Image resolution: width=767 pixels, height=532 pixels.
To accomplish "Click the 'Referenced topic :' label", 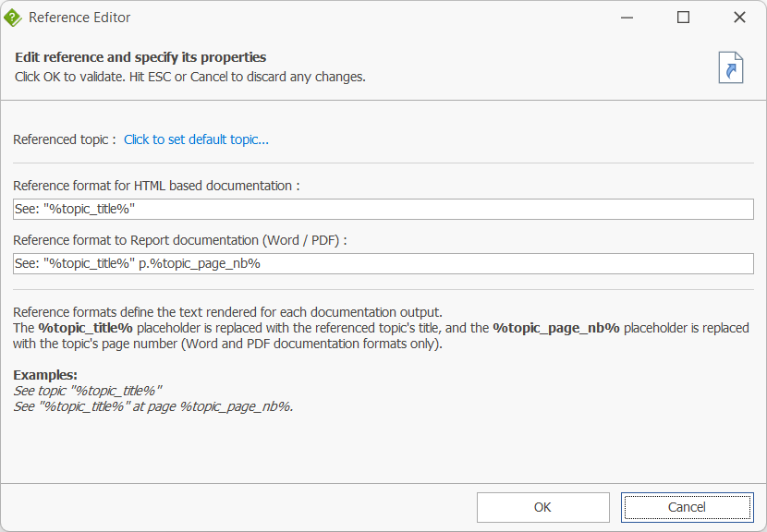I will [x=65, y=139].
